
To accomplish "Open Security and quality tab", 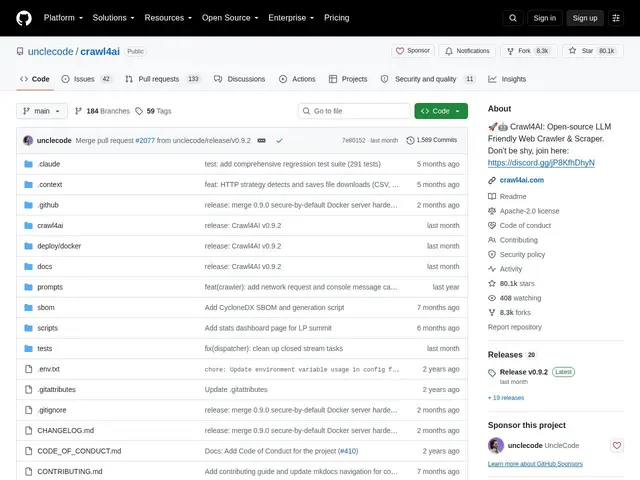I will tap(428, 79).
